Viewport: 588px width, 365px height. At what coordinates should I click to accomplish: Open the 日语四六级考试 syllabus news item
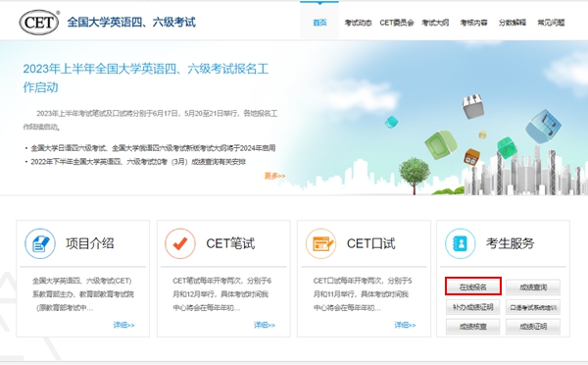(153, 148)
